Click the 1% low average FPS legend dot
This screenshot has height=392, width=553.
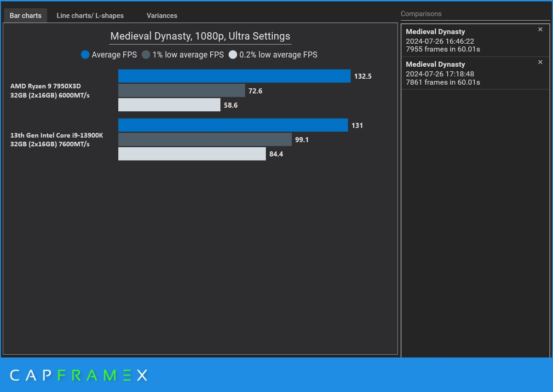146,55
